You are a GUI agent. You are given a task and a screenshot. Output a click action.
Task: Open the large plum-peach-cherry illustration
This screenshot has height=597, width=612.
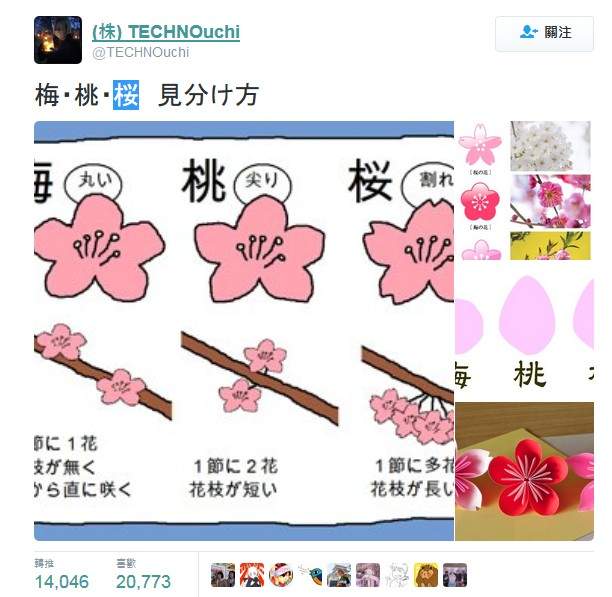tap(244, 331)
